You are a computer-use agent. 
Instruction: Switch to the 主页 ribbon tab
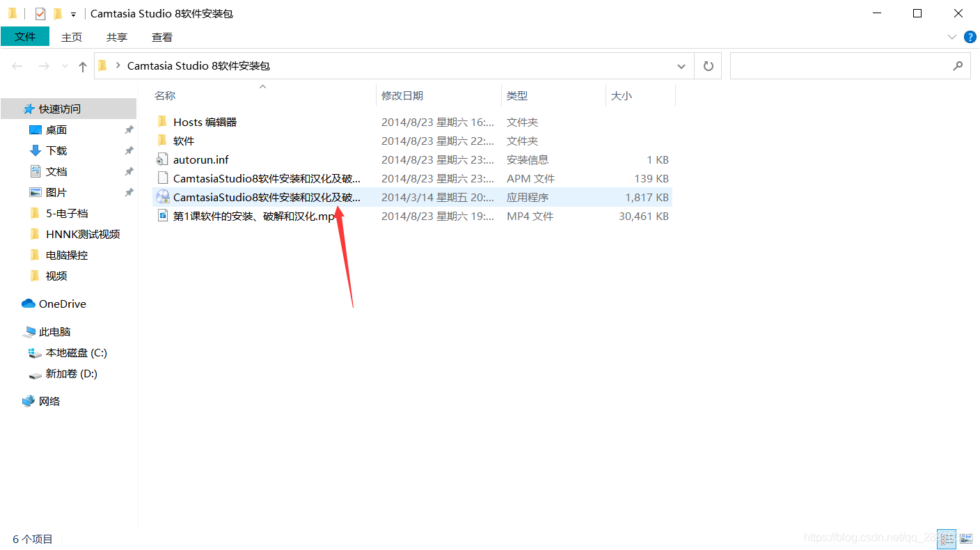[x=72, y=38]
